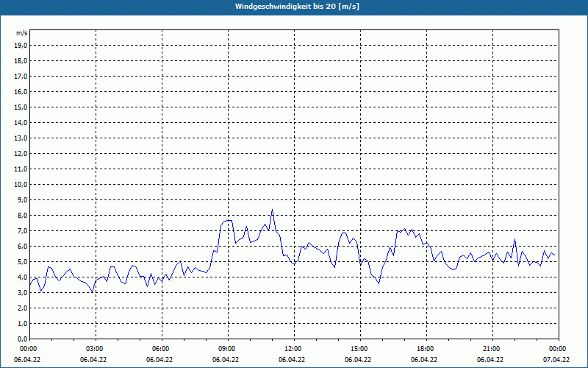Viewport: 588px width, 368px height.
Task: Select the 15,0 y-axis value
Action: (x=21, y=107)
